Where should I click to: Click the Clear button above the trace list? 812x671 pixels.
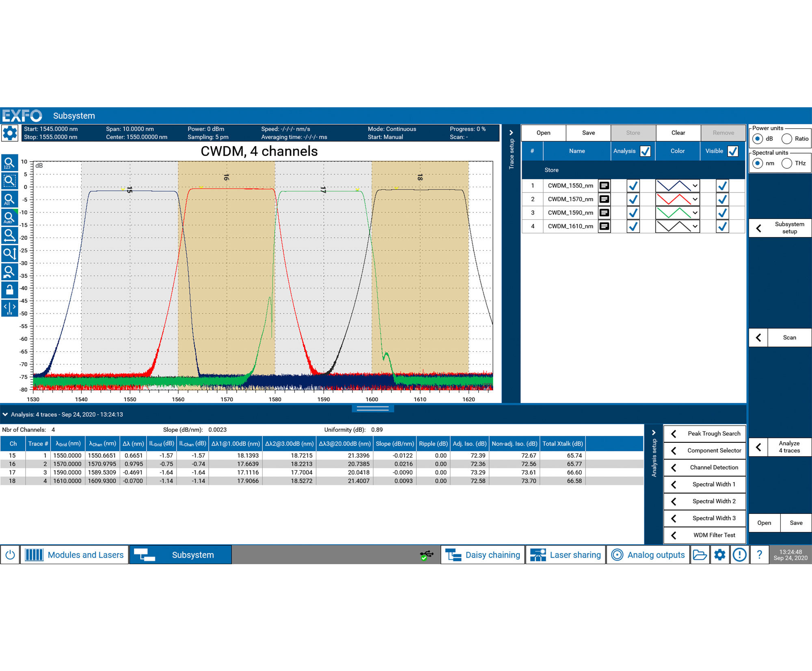pyautogui.click(x=678, y=132)
